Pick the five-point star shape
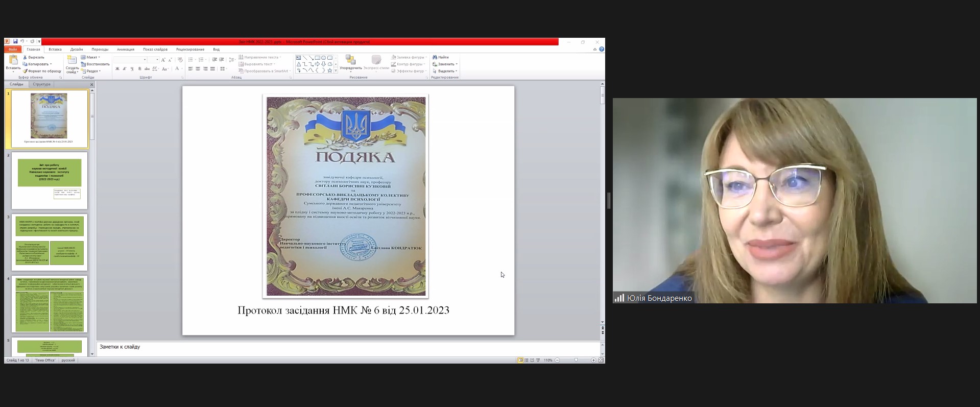The image size is (980, 407). tap(329, 70)
